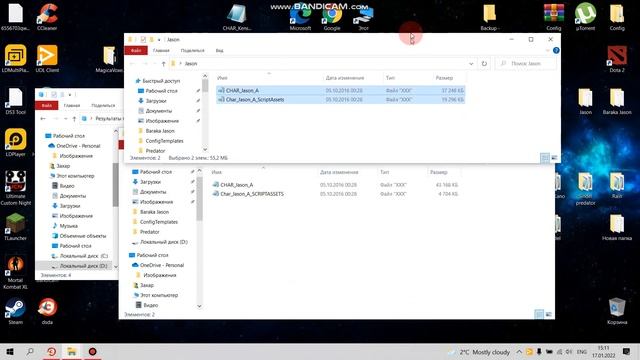The height and width of the screenshot is (360, 640).
Task: Switch lower Explorer window to details view
Action: pyautogui.click(x=539, y=314)
